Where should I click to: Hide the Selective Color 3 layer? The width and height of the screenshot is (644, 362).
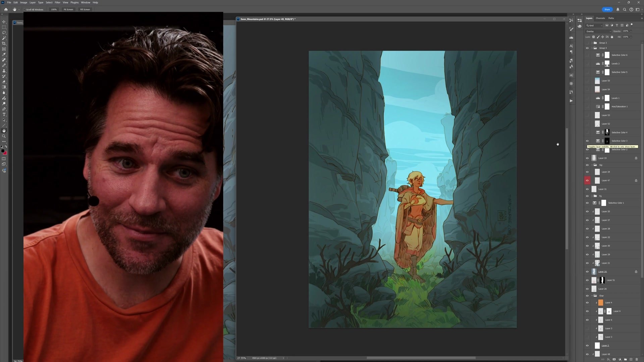coord(587,141)
